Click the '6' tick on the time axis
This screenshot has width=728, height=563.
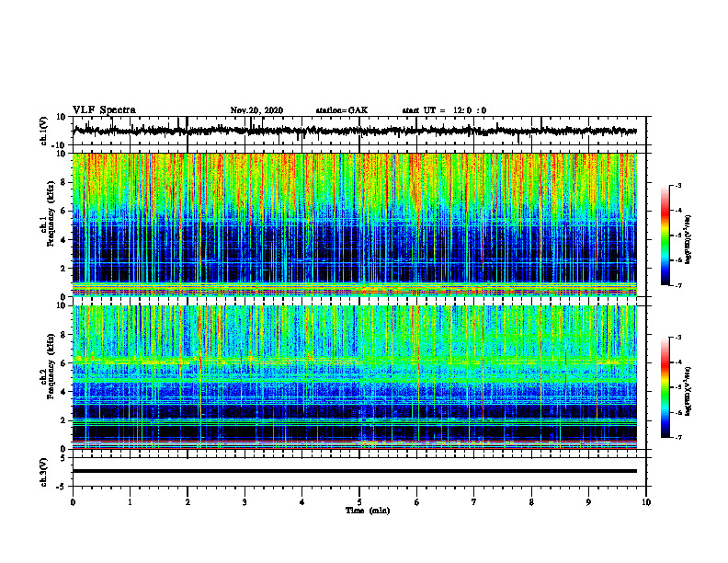[417, 502]
